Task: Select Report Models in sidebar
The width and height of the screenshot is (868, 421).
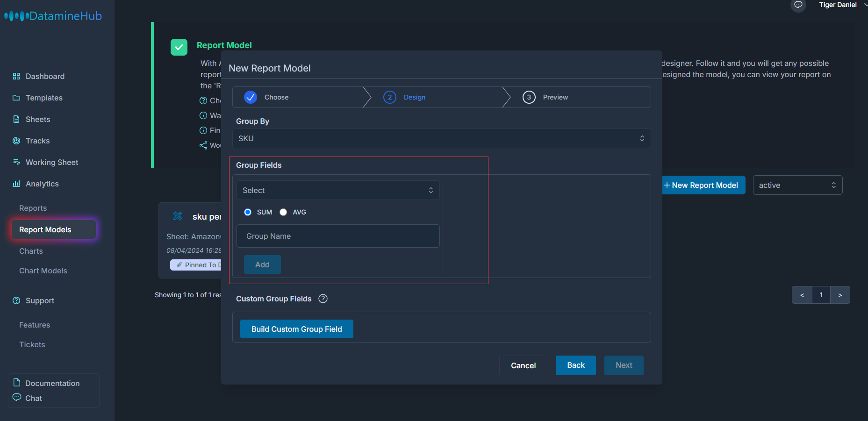Action: pos(54,229)
